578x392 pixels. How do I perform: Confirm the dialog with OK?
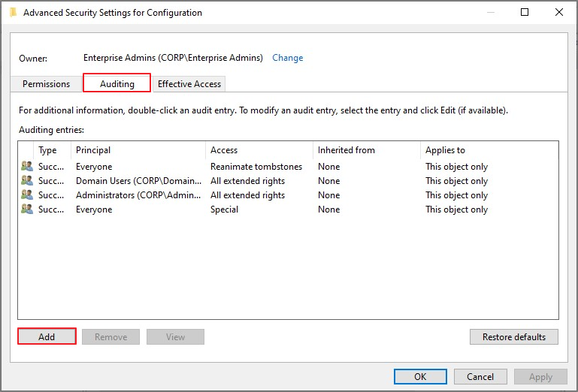[420, 376]
